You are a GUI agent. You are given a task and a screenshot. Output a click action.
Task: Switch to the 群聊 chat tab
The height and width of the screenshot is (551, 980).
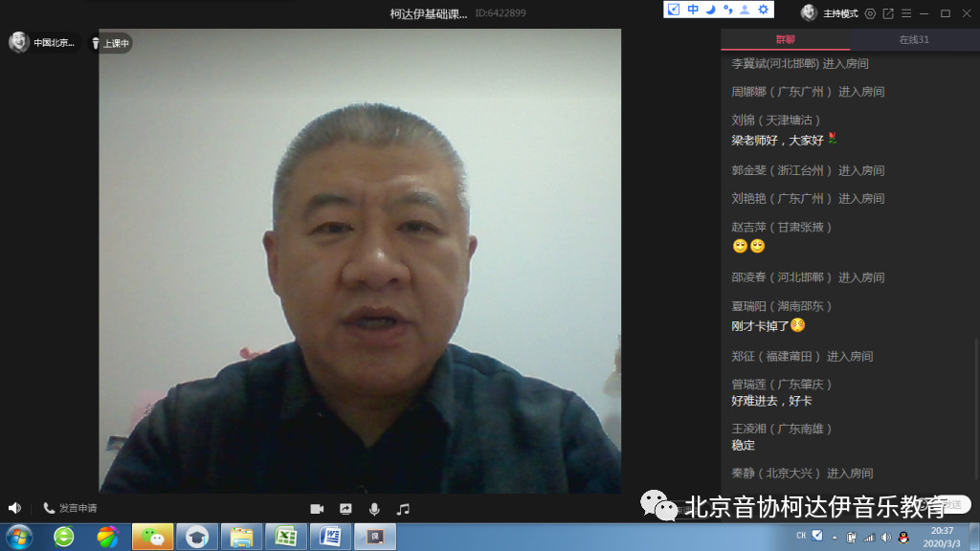(x=785, y=39)
